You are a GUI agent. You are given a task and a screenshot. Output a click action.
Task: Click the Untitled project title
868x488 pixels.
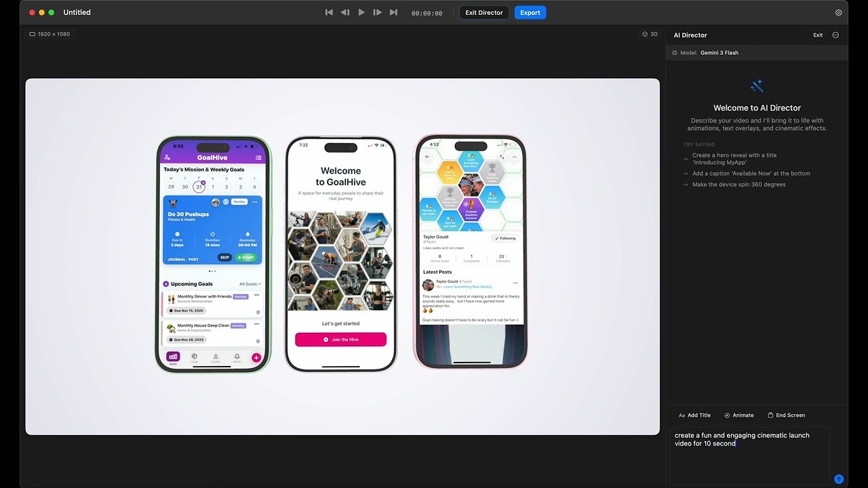coord(77,12)
